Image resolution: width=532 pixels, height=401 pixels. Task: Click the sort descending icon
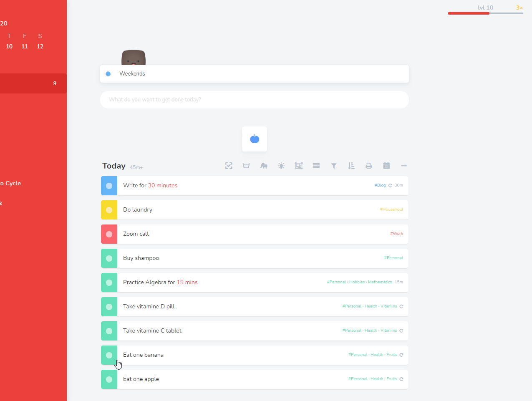tap(351, 166)
